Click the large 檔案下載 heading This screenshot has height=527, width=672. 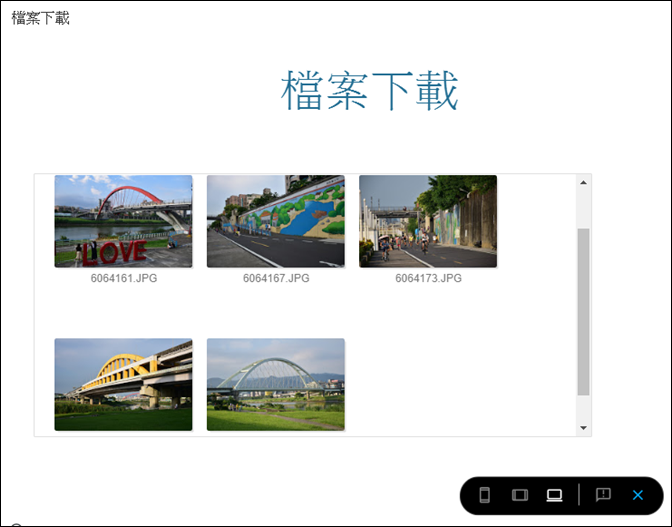(x=369, y=91)
